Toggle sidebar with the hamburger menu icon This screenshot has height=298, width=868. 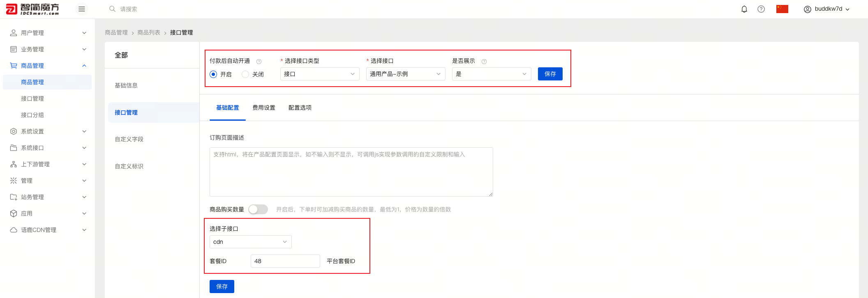tap(82, 9)
